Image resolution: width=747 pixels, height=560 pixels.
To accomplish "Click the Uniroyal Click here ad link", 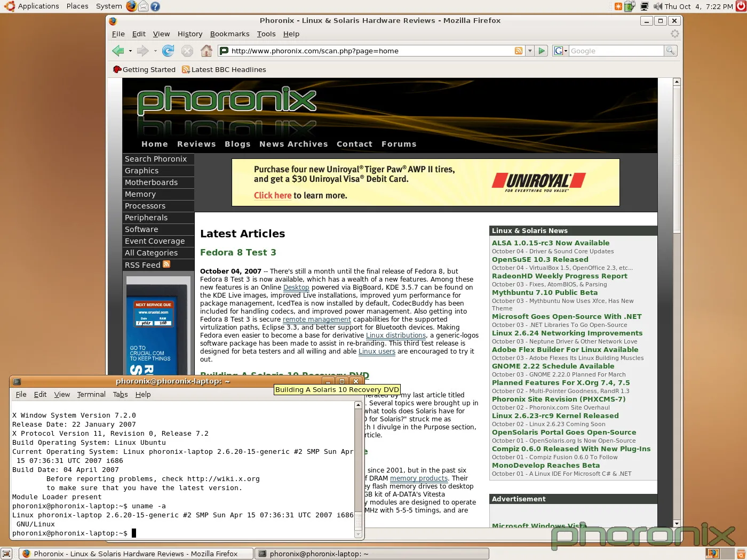I will [273, 195].
